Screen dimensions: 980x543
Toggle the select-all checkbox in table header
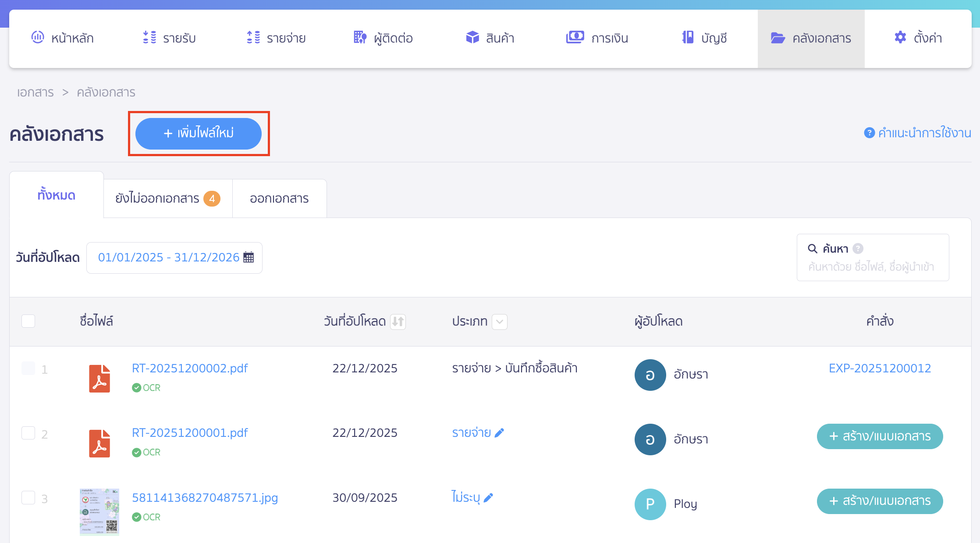pyautogui.click(x=28, y=321)
